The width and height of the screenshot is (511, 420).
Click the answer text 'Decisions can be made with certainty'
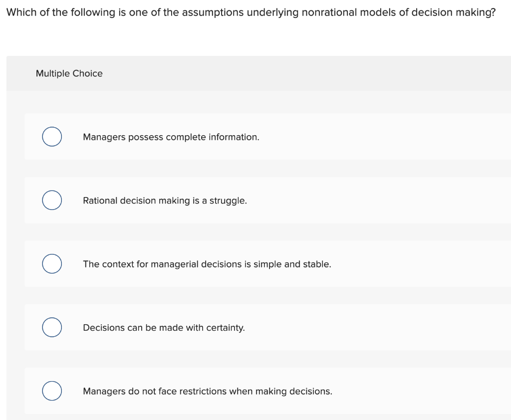[x=164, y=328]
